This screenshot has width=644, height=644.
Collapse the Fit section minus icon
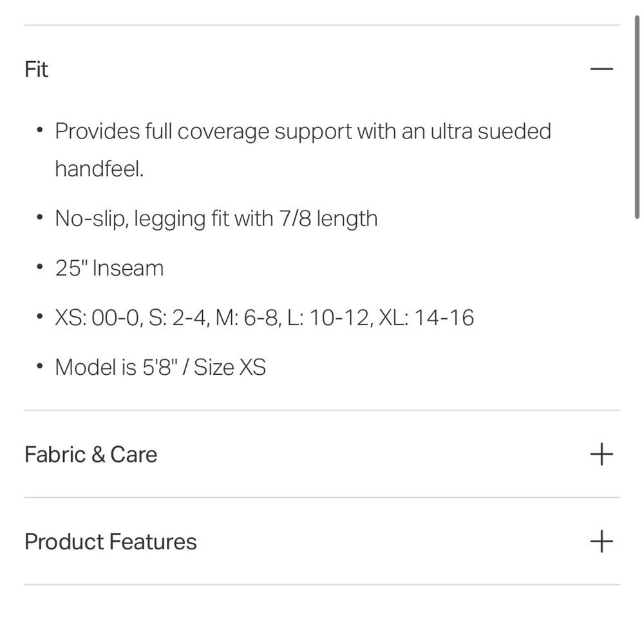(x=601, y=69)
